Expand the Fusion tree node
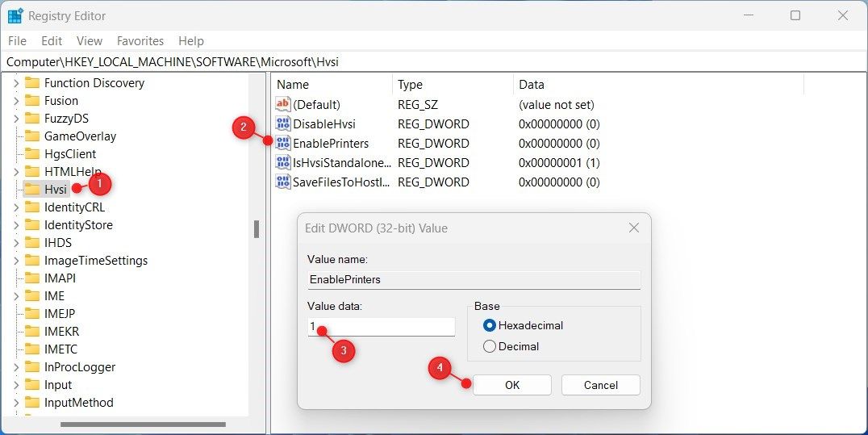The image size is (868, 435). (x=16, y=101)
